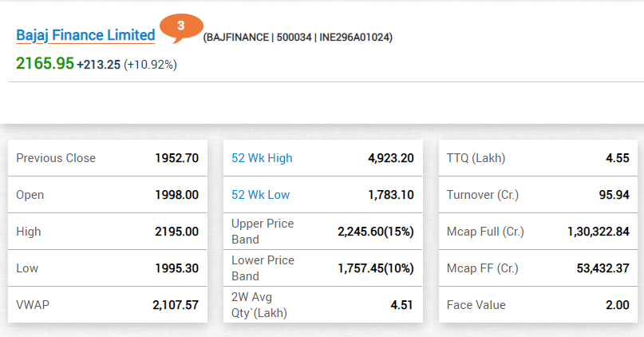Screen dimensions: 644x337
Task: Open the 52 Wk Low link
Action: [x=260, y=194]
